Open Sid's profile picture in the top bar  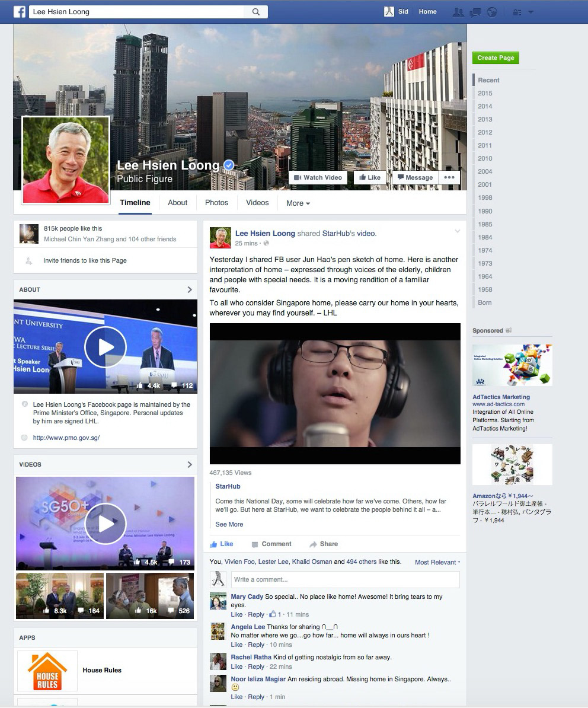389,12
